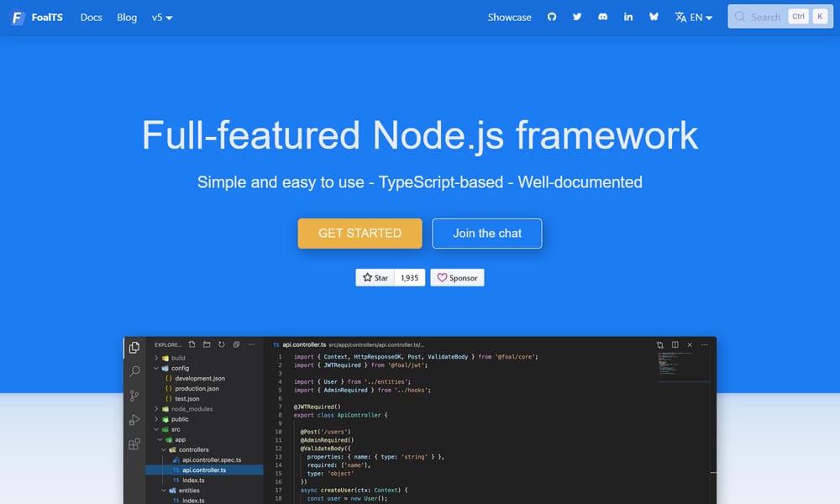Click the GET STARTED button
Viewport: 840px width, 504px height.
click(x=360, y=234)
